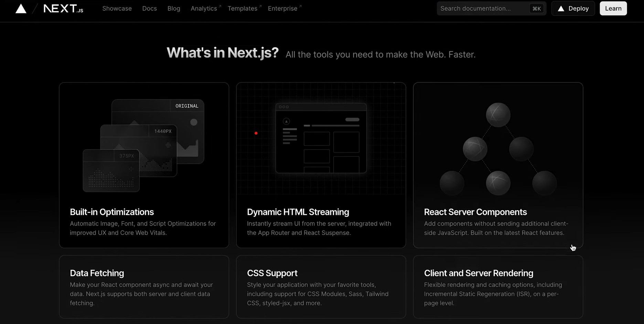The height and width of the screenshot is (324, 644).
Task: Click the Vercel triangle logo
Action: pos(21,9)
